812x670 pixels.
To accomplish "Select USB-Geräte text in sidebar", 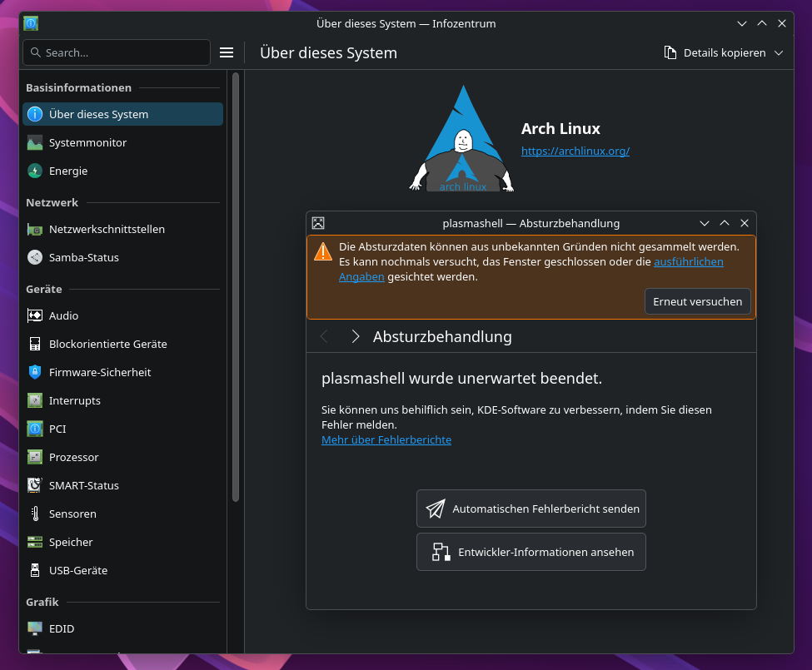I will click(78, 571).
